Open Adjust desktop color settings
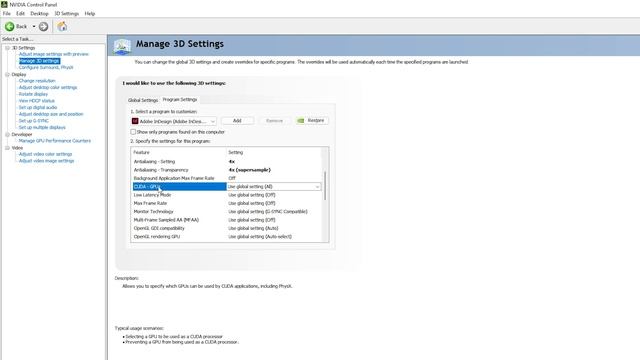This screenshot has width=640, height=360. 48,87
